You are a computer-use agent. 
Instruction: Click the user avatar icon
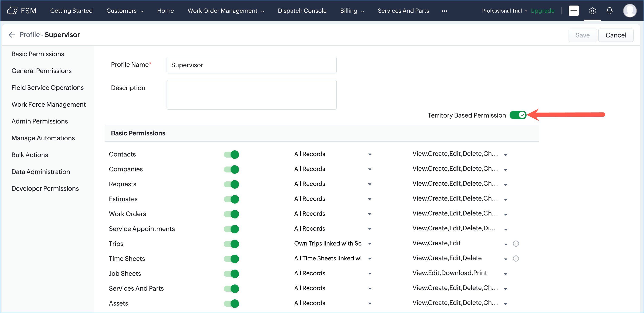point(630,10)
